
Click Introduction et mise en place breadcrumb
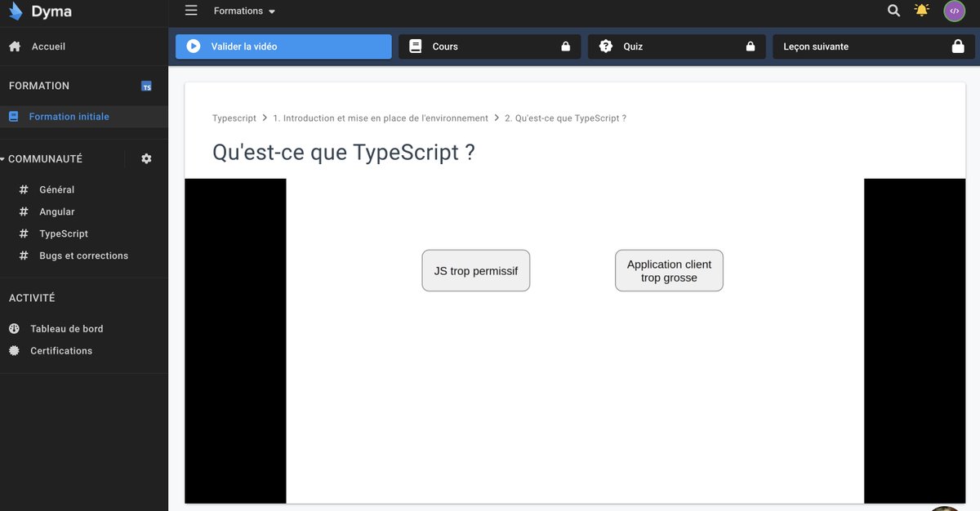(381, 118)
